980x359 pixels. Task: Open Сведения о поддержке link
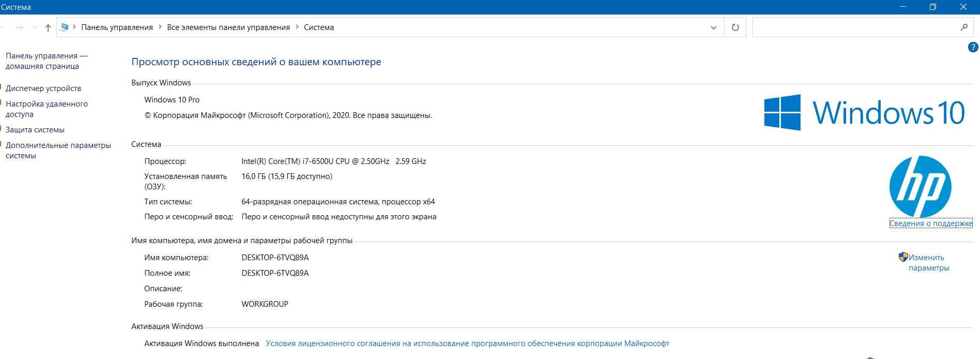pyautogui.click(x=931, y=223)
